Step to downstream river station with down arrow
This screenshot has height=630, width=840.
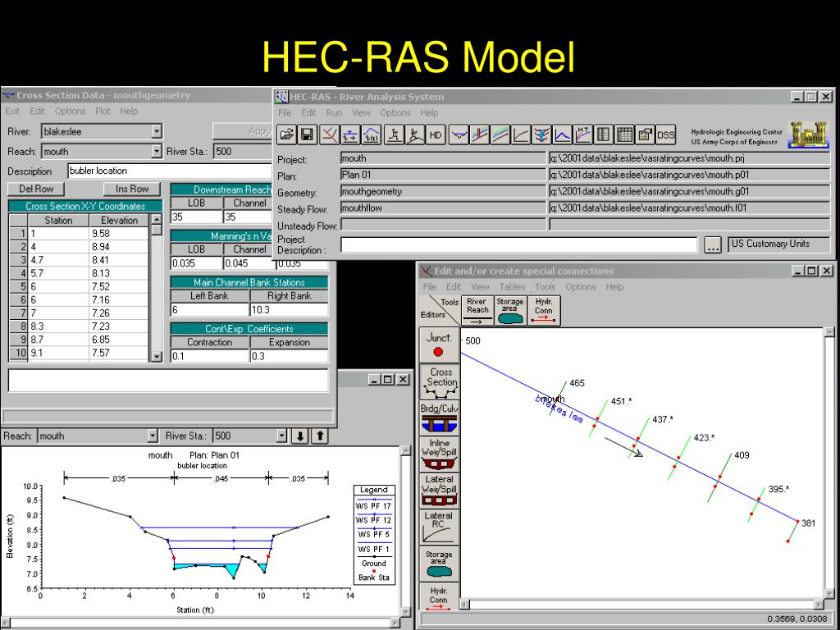(x=300, y=436)
